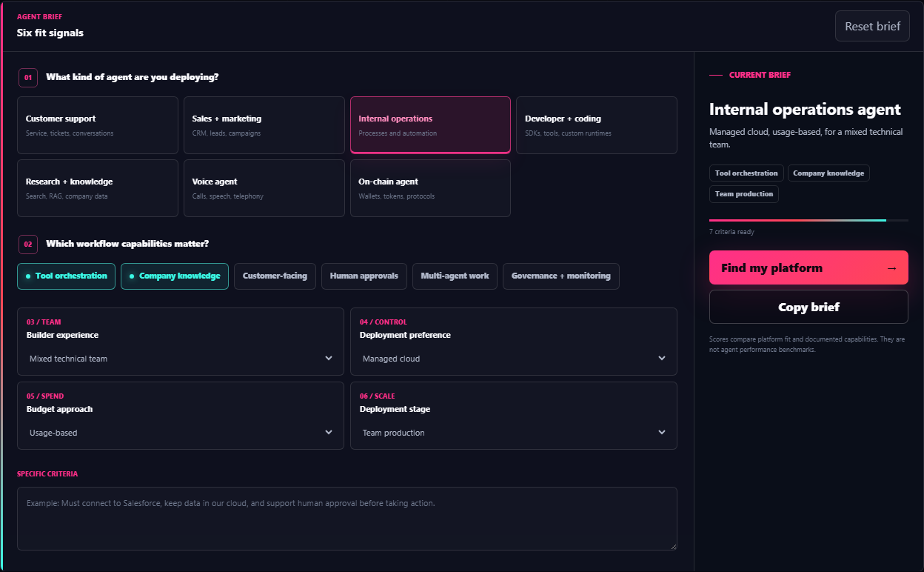Click the Six fit signals title
This screenshot has height=572, width=924.
click(x=50, y=33)
